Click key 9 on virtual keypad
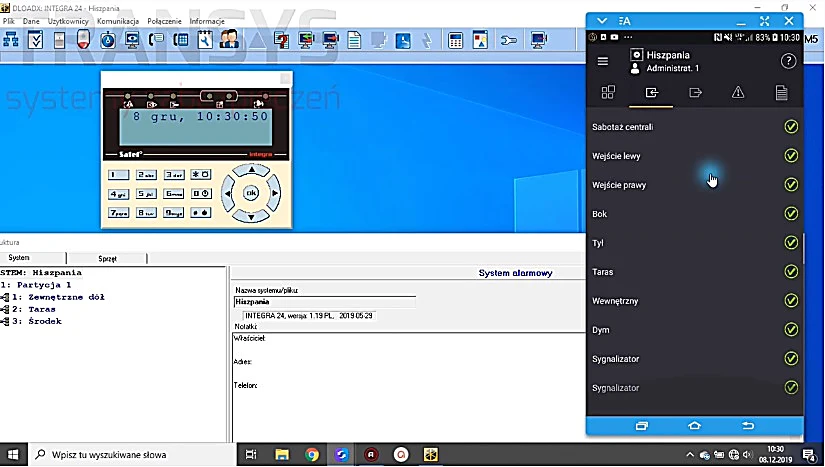Viewport: 825px width, 467px height. point(173,212)
